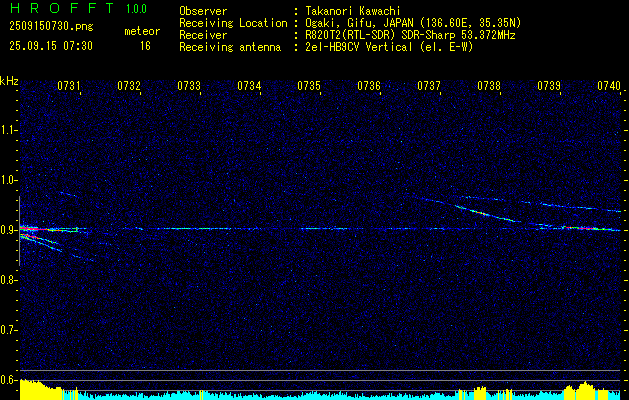
Task: Click the 0735 time marker
Action: tap(309, 86)
